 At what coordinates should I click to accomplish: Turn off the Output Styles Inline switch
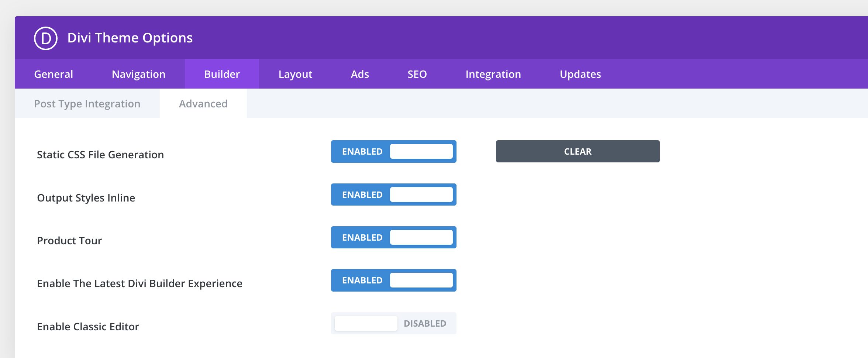pos(393,195)
